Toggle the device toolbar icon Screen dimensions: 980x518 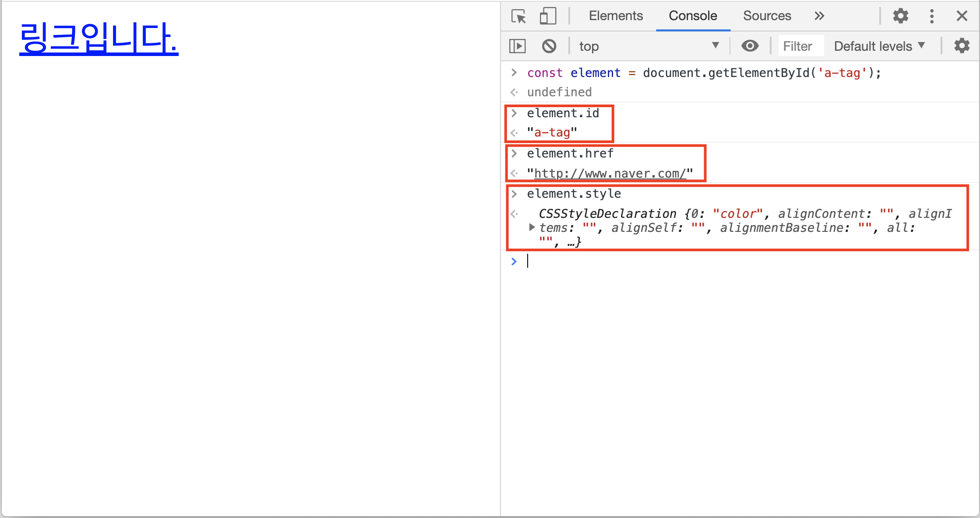pyautogui.click(x=548, y=16)
